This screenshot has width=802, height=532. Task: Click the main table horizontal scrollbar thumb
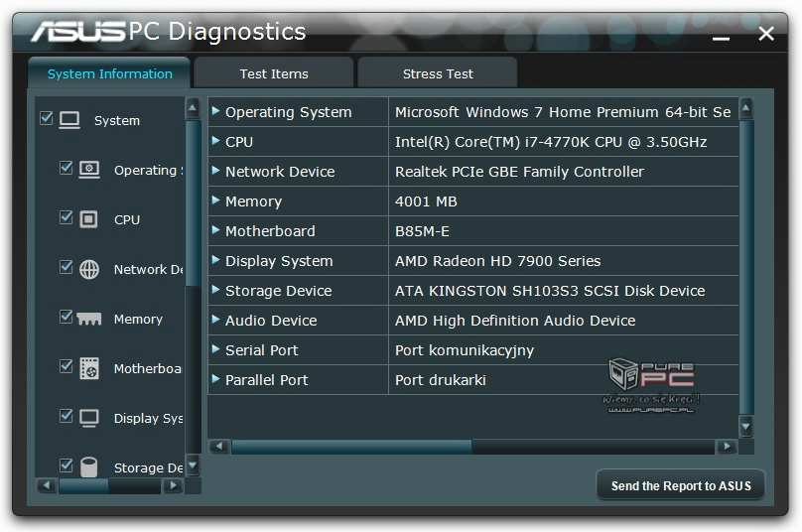pyautogui.click(x=351, y=447)
